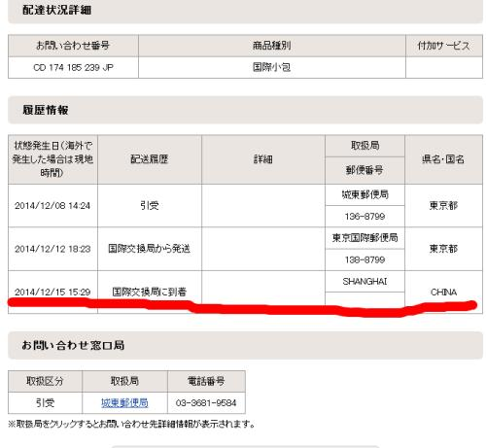Click the 引受 delivery history entry
The image size is (486, 448).
click(x=150, y=206)
